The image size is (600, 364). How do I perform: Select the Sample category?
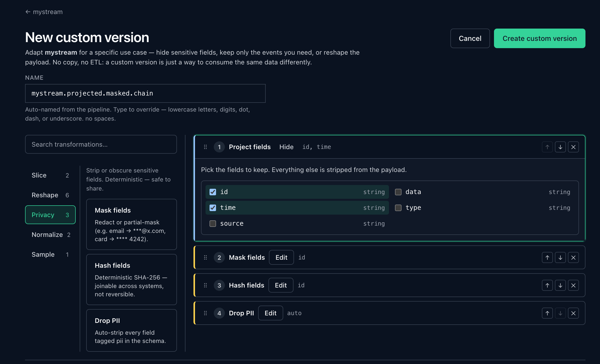[x=50, y=254]
